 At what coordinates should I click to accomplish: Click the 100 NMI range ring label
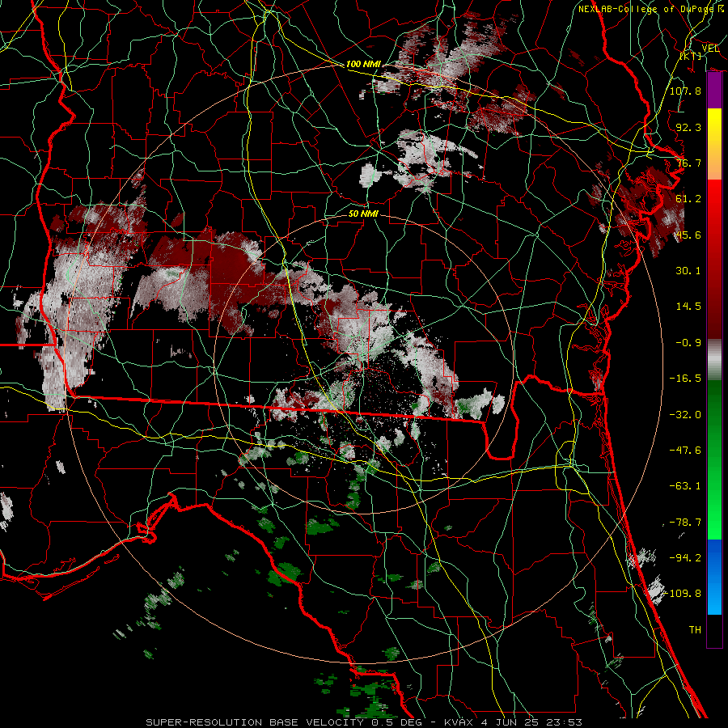pos(363,64)
